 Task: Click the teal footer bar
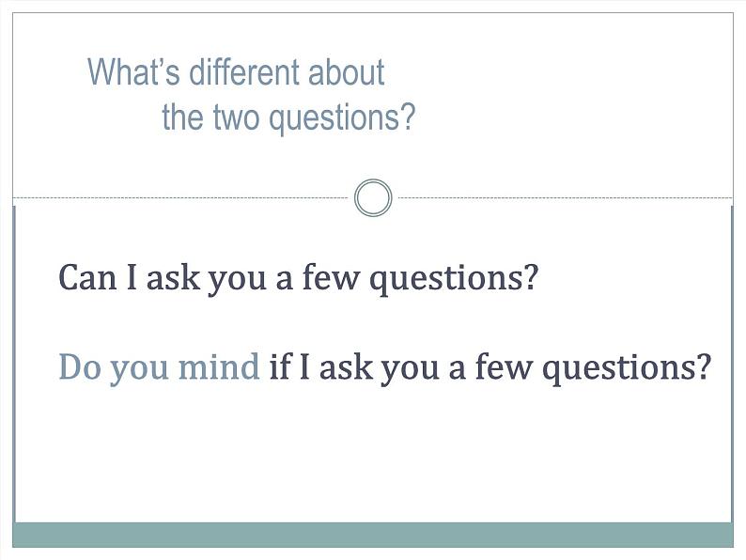tap(373, 535)
